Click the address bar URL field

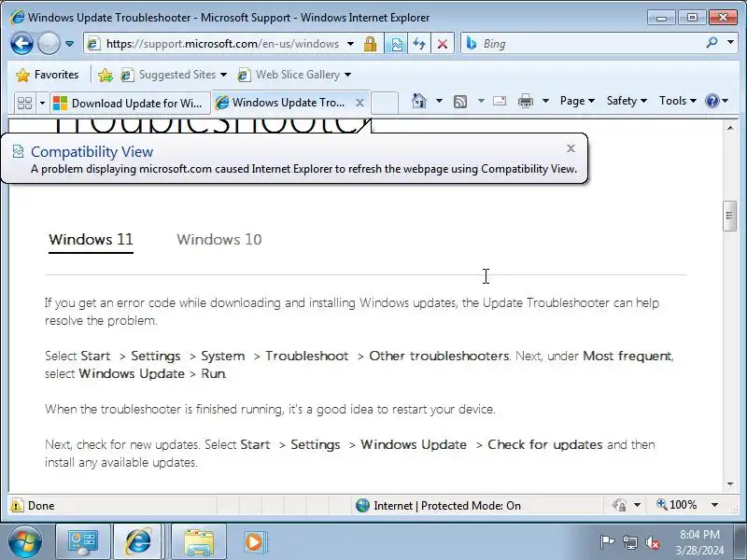point(222,44)
